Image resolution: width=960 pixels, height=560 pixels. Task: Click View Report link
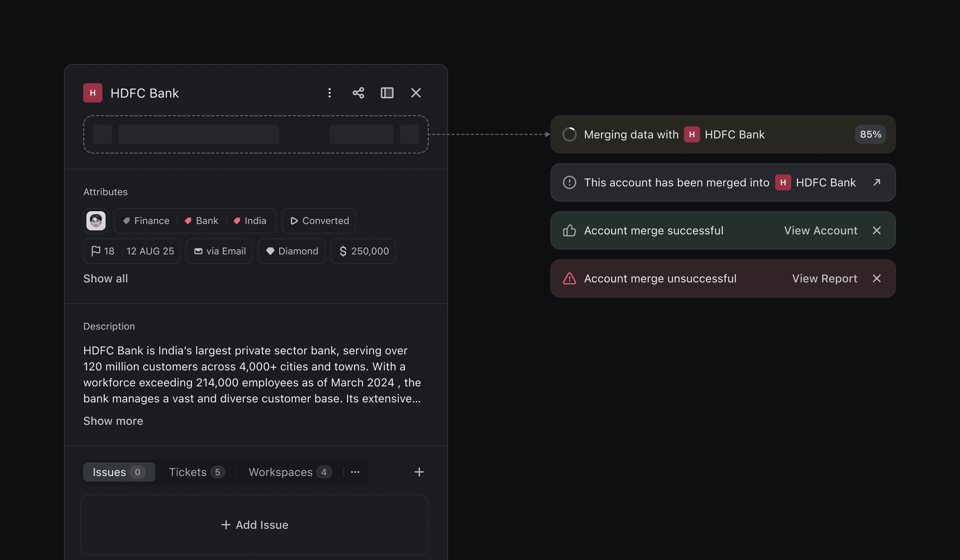pyautogui.click(x=824, y=278)
